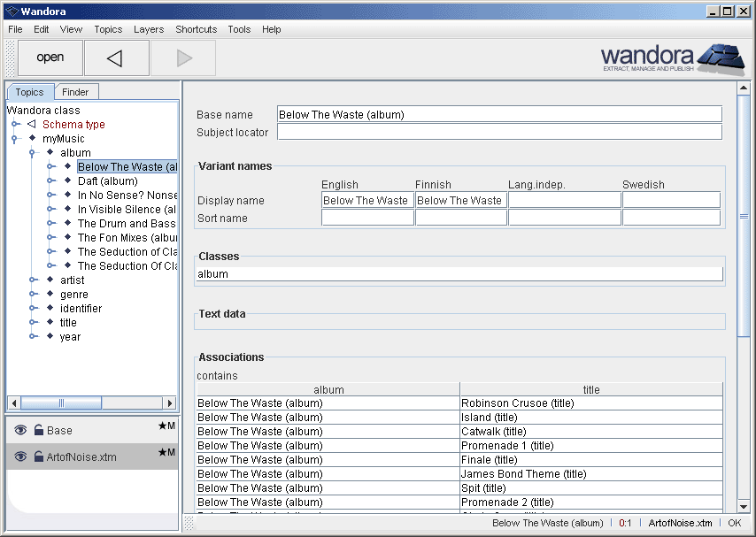Toggle visibility eye of Base layer
This screenshot has width=756, height=537.
[20, 431]
